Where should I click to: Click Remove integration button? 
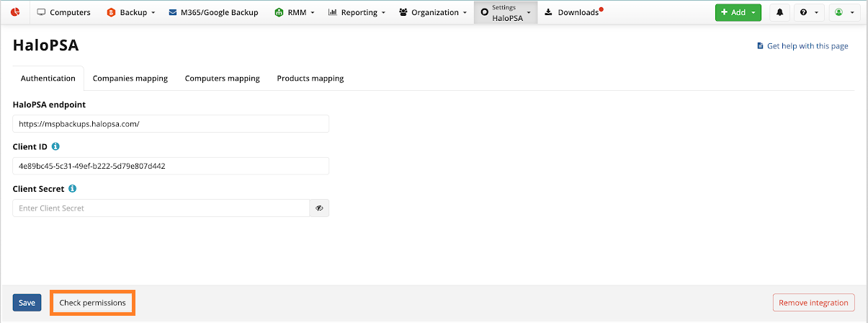(x=814, y=303)
